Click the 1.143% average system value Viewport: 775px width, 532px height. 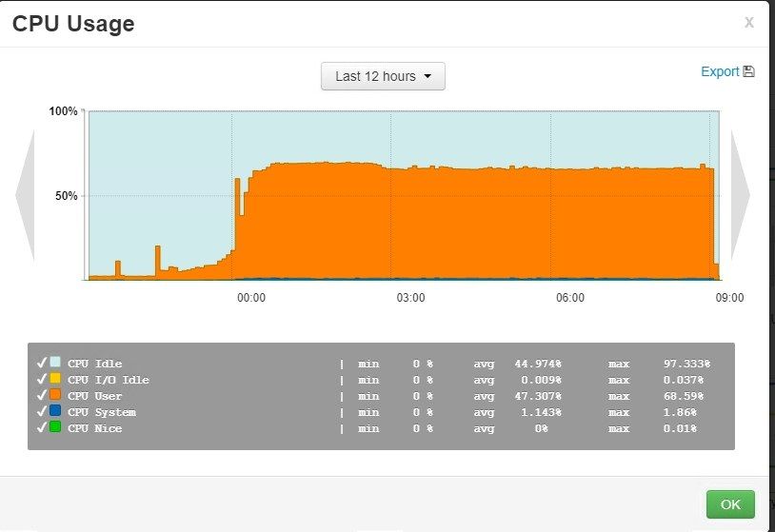[541, 412]
